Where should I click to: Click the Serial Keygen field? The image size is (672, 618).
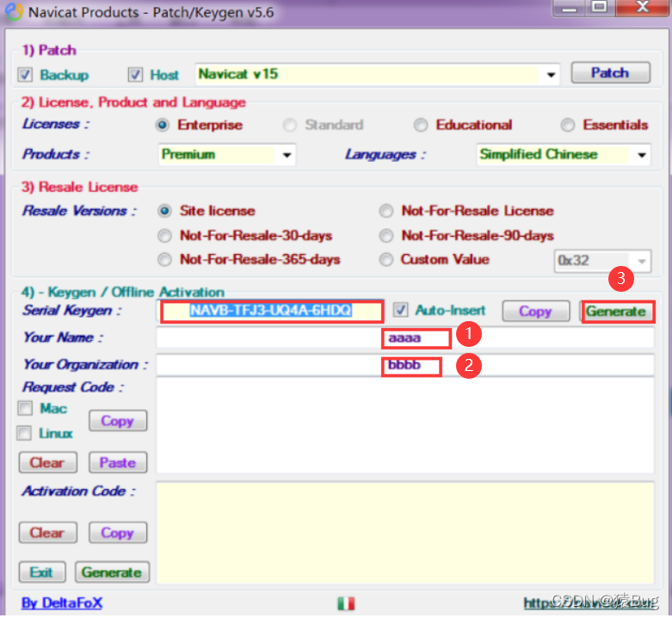(271, 311)
